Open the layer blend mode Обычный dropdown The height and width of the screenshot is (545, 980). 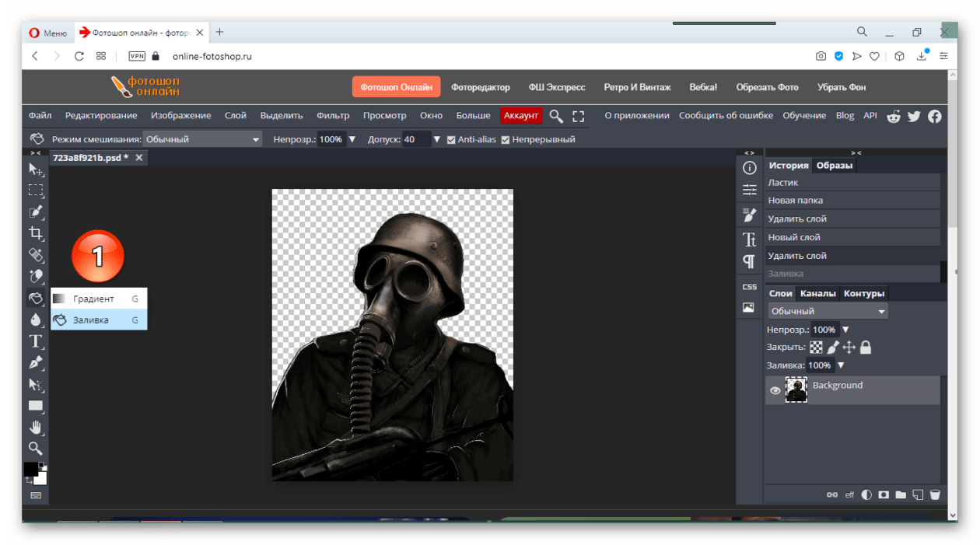(x=828, y=311)
